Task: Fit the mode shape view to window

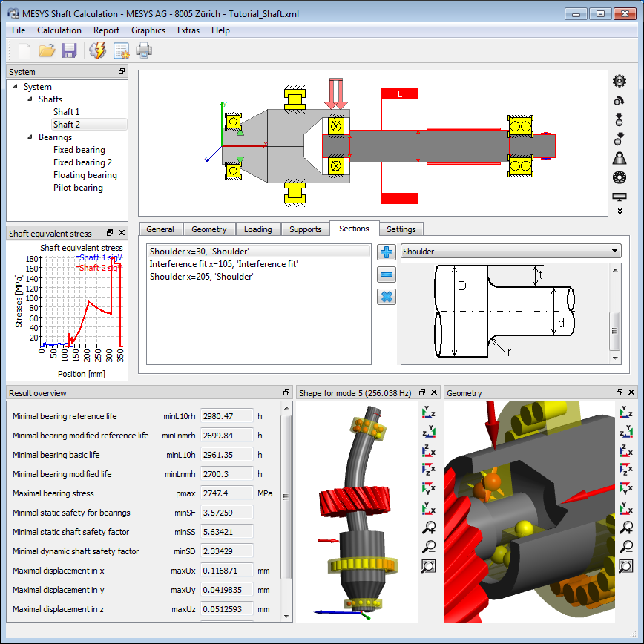Action: coord(428,566)
